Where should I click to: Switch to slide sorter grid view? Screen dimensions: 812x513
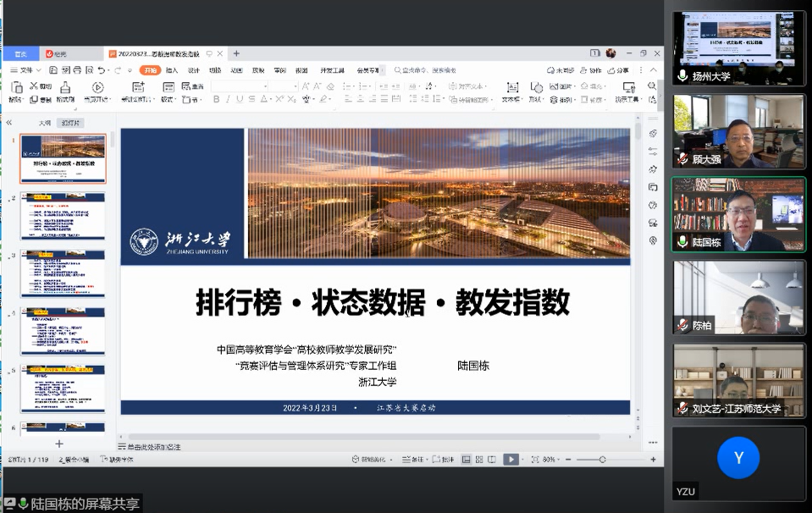click(x=479, y=460)
